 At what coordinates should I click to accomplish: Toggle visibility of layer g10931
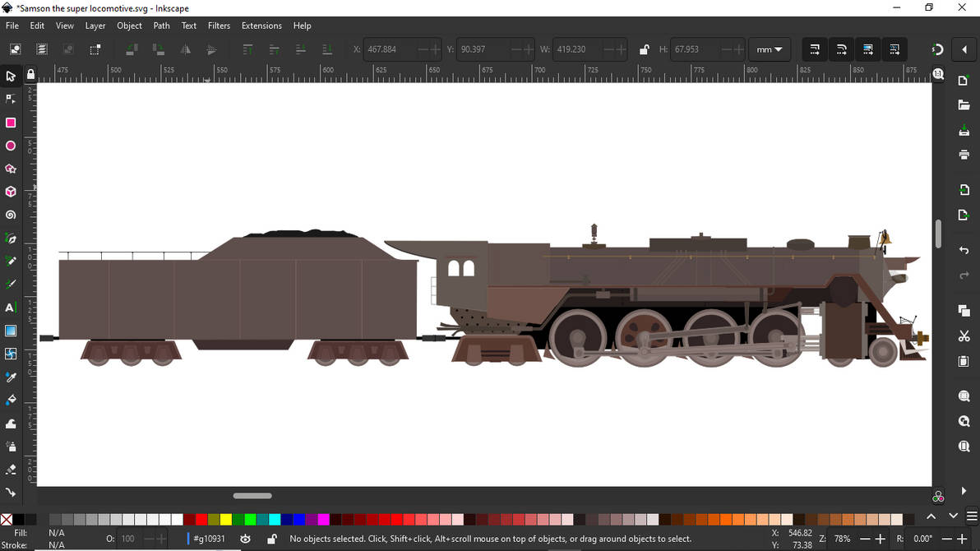(244, 539)
